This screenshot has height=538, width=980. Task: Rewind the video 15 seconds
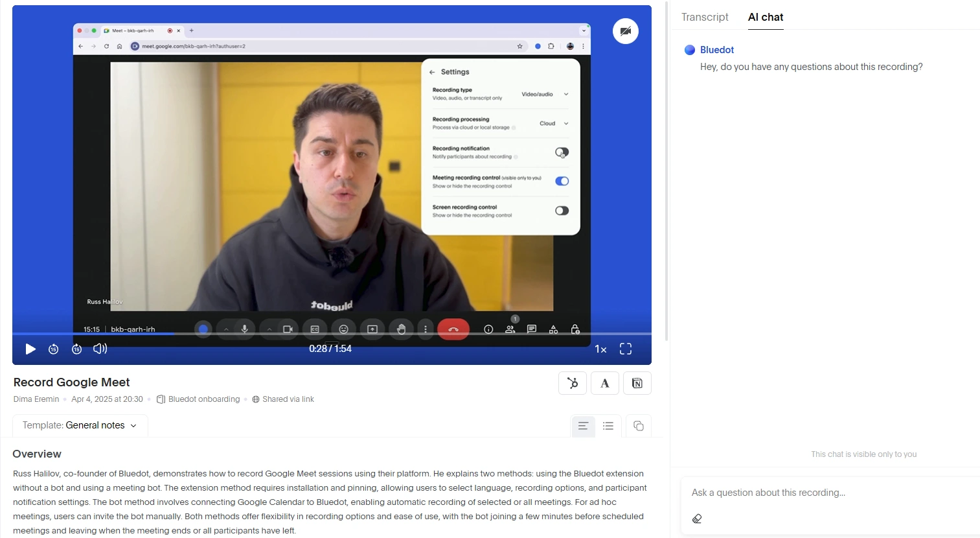pos(54,349)
